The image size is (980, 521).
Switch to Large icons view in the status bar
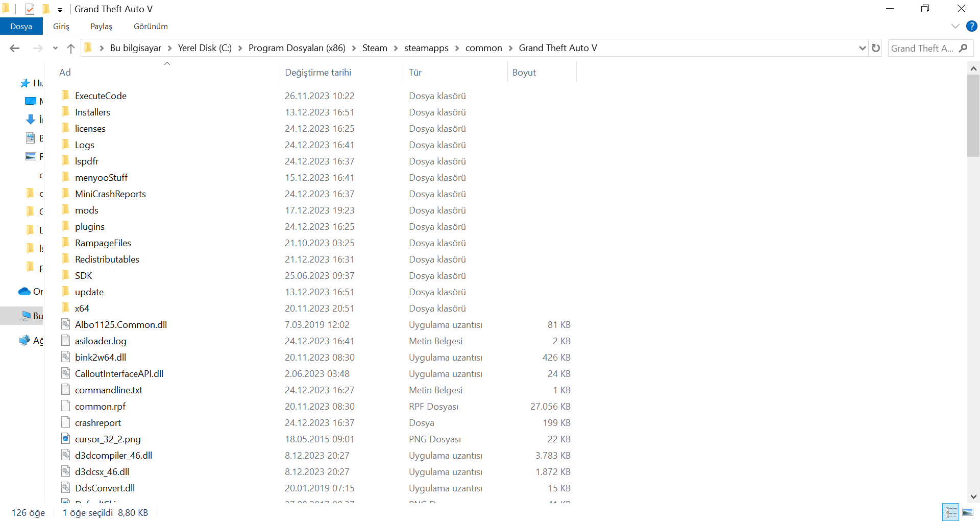coord(968,512)
